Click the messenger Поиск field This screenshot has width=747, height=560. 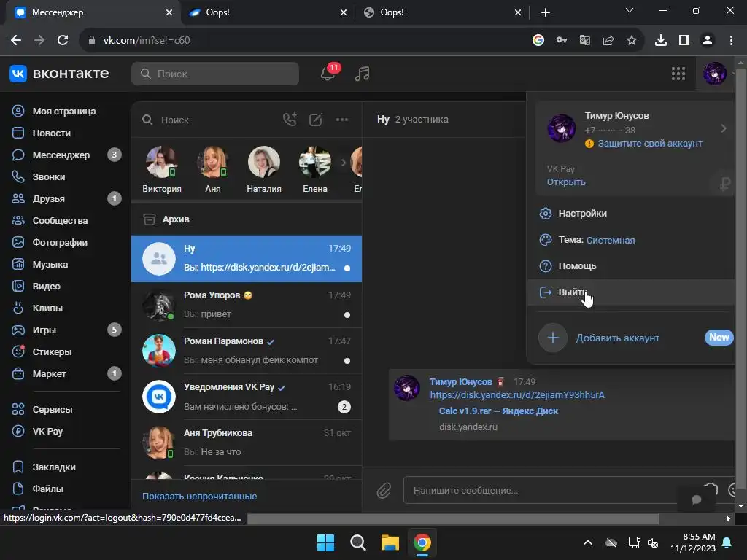pos(209,120)
